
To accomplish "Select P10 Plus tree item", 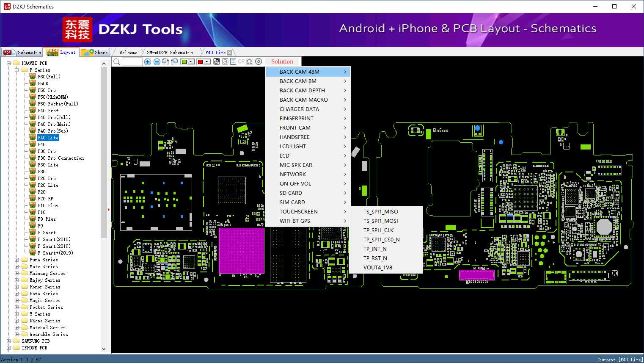I will click(x=48, y=205).
